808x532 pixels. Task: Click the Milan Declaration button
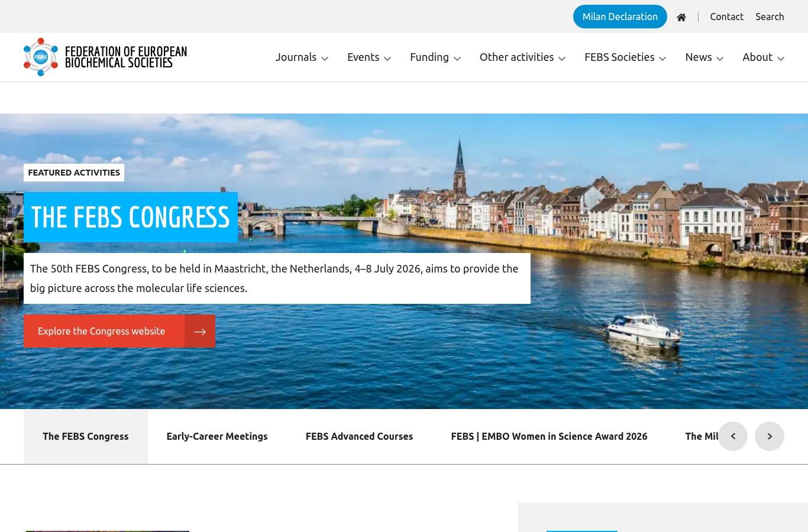tap(620, 17)
